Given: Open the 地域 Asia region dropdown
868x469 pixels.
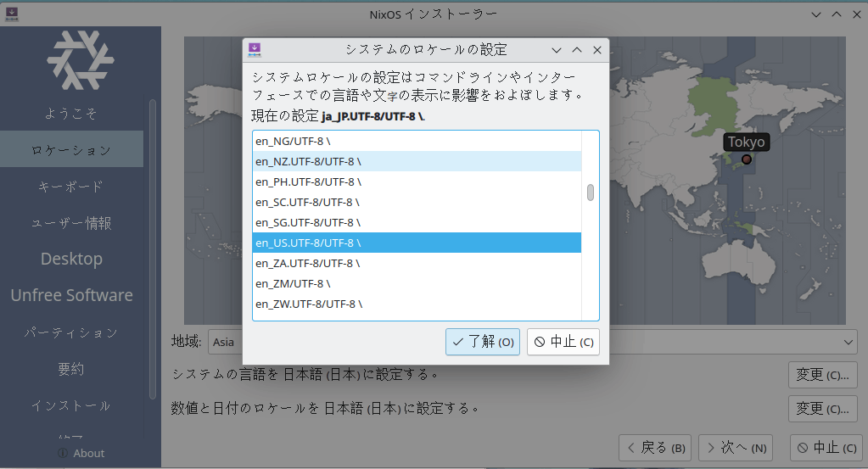Looking at the screenshot, I should (x=224, y=342).
